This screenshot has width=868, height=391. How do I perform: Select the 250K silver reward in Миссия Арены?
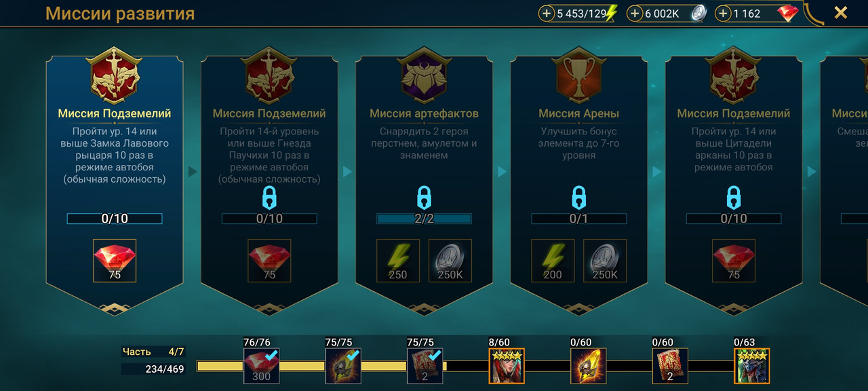tap(605, 261)
